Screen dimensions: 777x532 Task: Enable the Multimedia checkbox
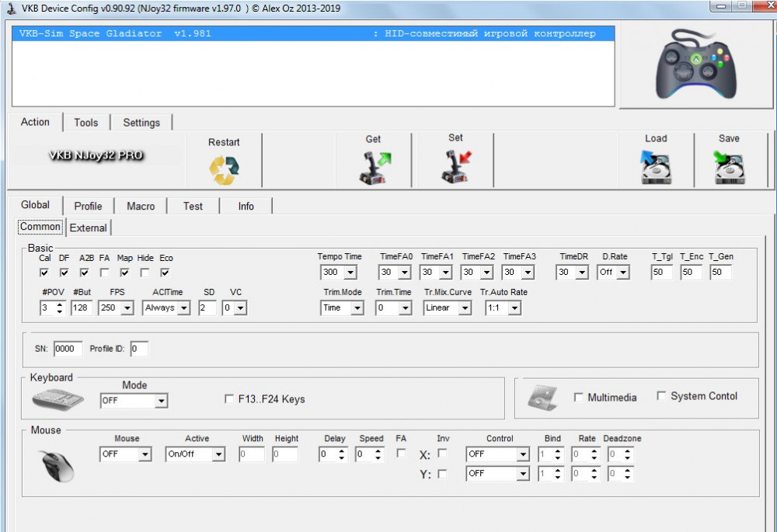pyautogui.click(x=578, y=398)
